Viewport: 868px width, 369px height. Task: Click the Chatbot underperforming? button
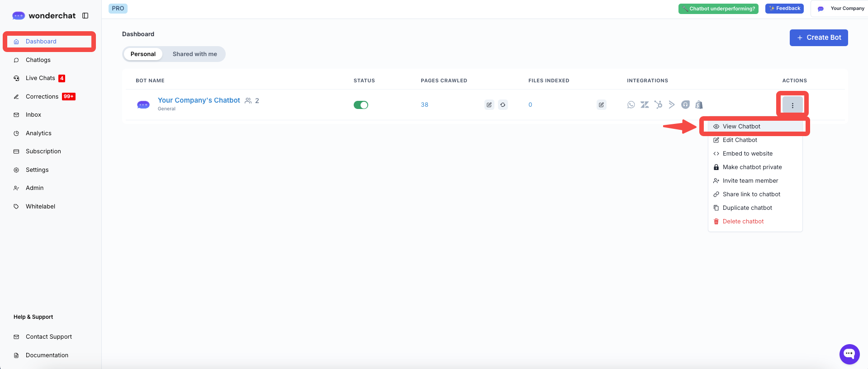point(718,9)
